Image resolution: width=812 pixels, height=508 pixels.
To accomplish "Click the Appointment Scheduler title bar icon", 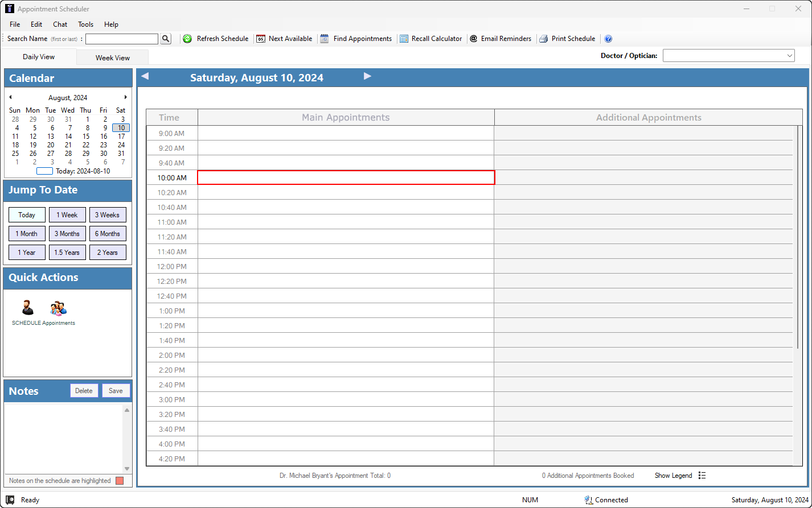I will [9, 9].
